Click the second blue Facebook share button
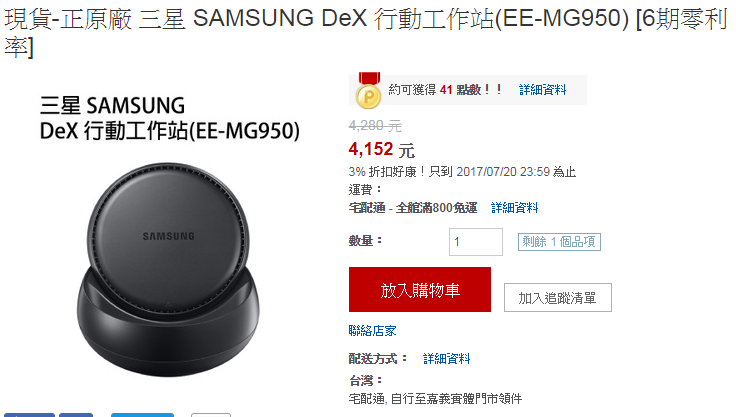736x417 pixels. [x=76, y=415]
